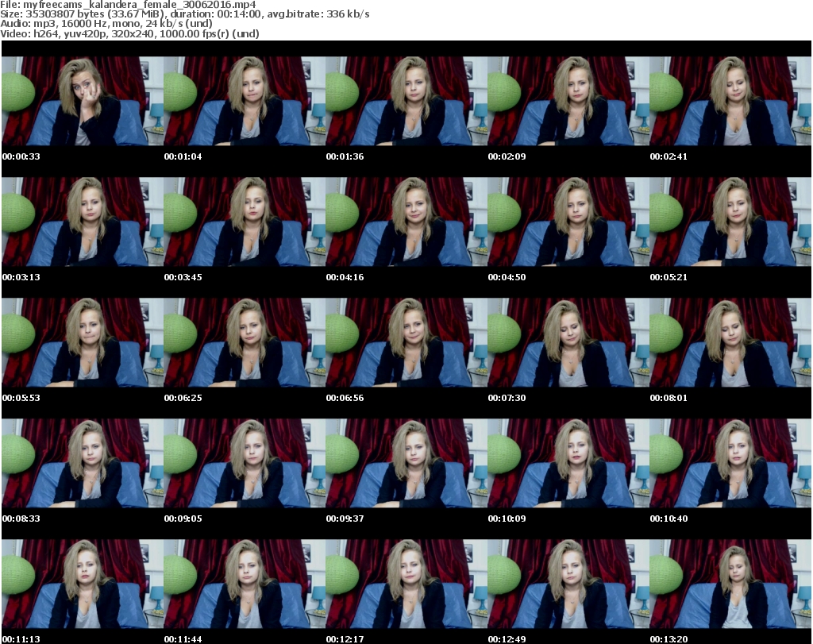
Task: Select the 00:08:33 timestamp text
Action: coord(21,519)
